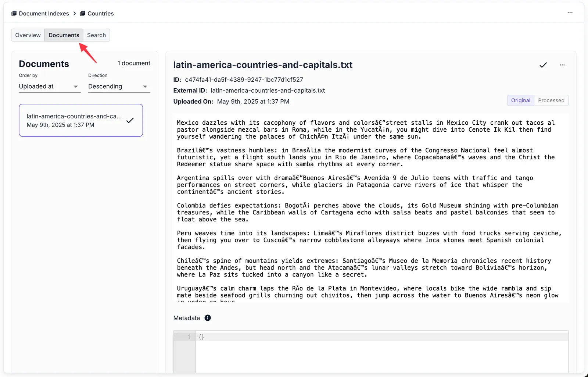Screen dimensions: 588x377
Task: Click the Colombia paragraph in document text
Action: (x=367, y=212)
